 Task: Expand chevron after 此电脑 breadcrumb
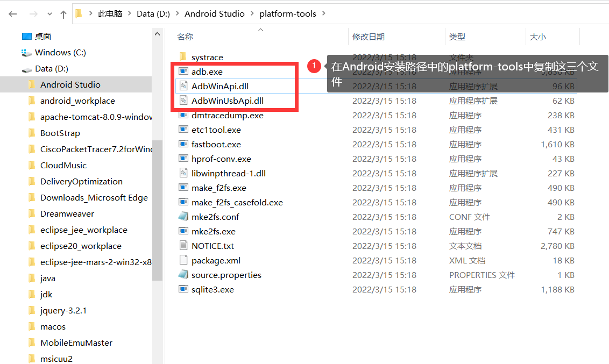point(130,13)
